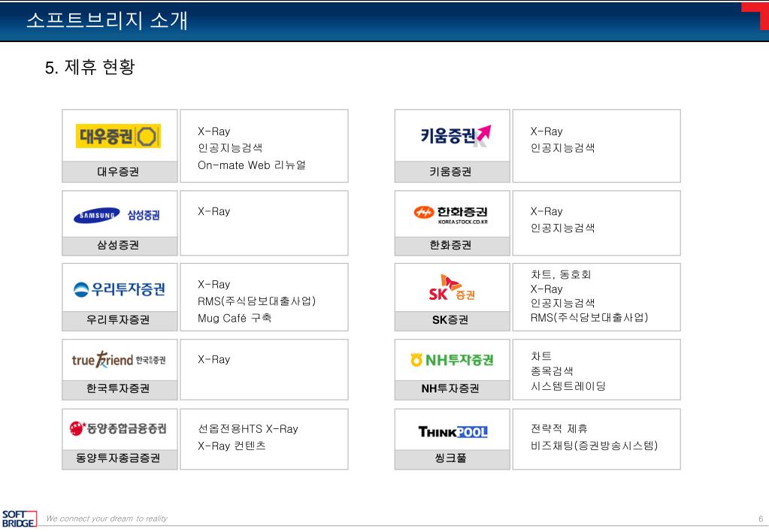Click the footer slogan We connect your dream
The width and height of the screenshot is (769, 532).
click(107, 518)
